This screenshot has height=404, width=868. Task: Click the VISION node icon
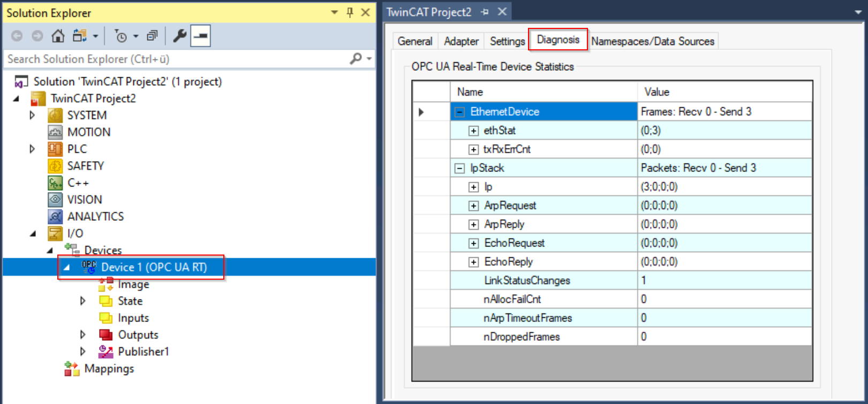tap(55, 199)
